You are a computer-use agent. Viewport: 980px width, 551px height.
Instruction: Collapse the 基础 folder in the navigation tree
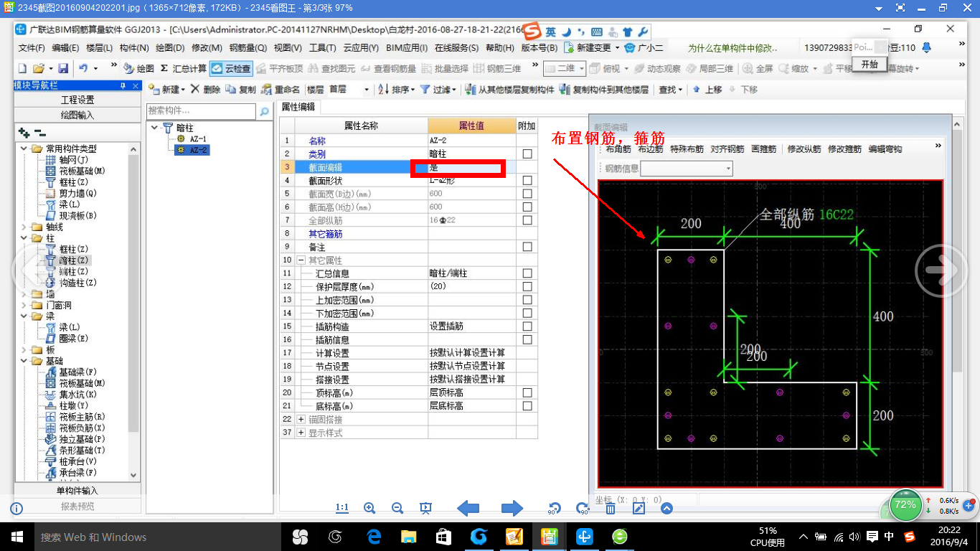(24, 361)
